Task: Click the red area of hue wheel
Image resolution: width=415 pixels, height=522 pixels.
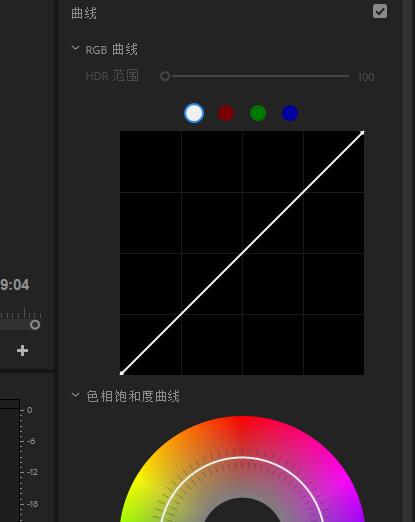Action: click(x=242, y=430)
